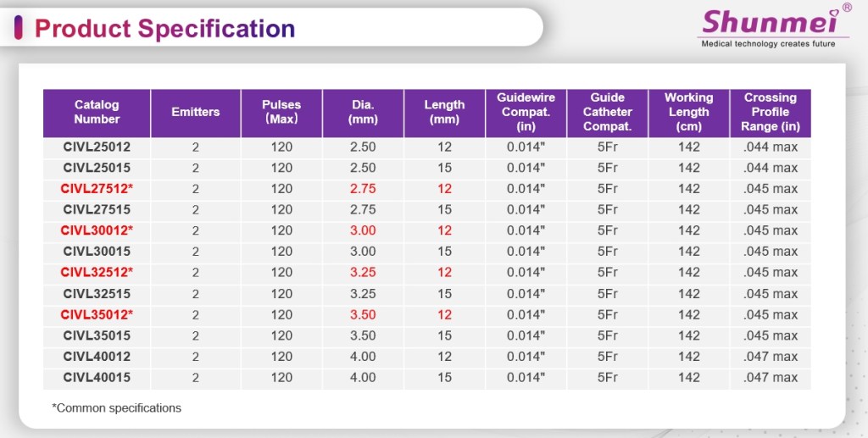
Task: Click the purple pill icon beside the title
Action: coord(19,28)
